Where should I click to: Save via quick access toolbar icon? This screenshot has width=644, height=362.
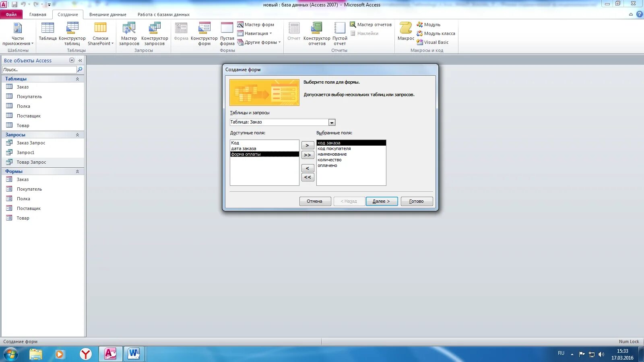tap(14, 4)
